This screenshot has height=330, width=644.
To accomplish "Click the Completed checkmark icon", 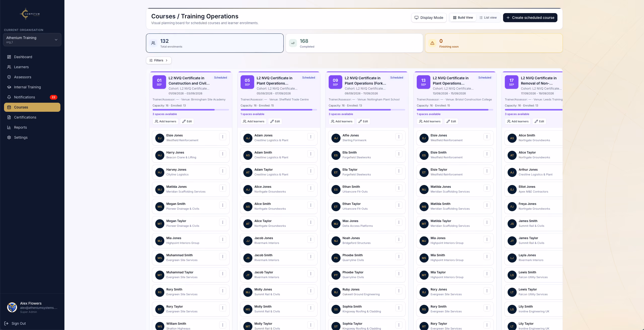I will 293,43.
